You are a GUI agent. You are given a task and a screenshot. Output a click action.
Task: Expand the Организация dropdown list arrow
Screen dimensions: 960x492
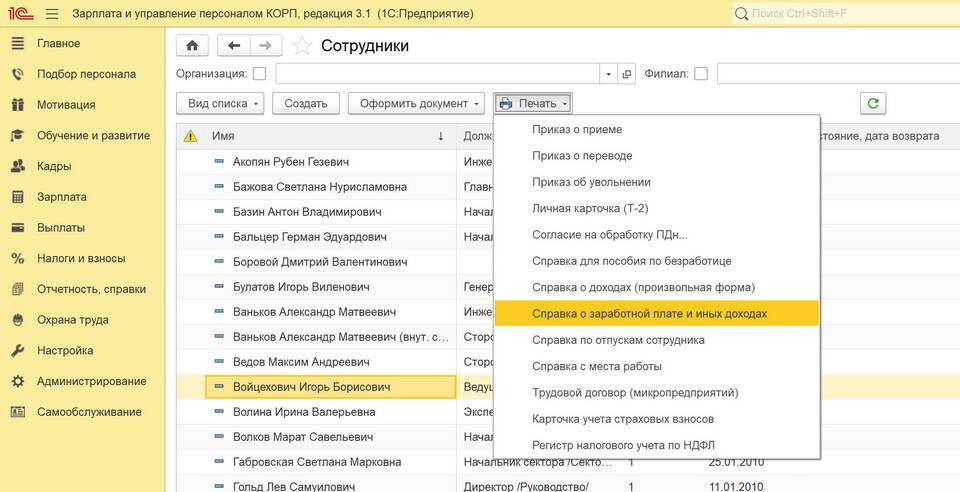click(609, 74)
